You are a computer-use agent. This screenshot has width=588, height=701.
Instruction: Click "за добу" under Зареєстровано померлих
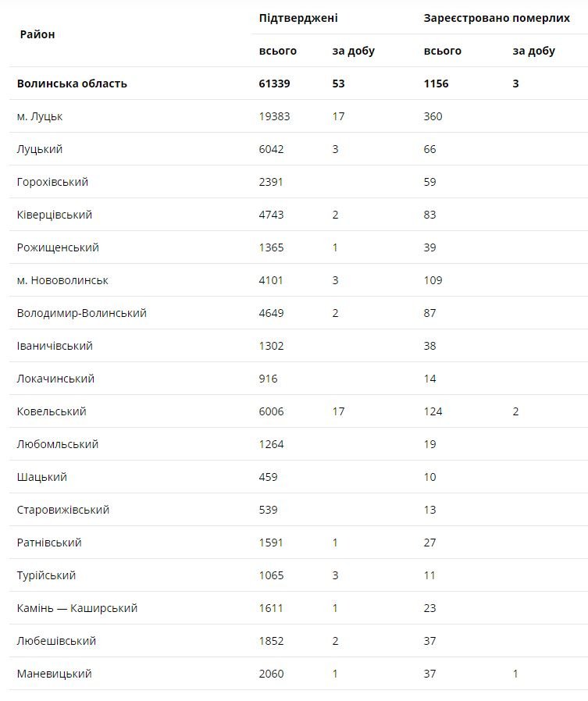click(534, 51)
